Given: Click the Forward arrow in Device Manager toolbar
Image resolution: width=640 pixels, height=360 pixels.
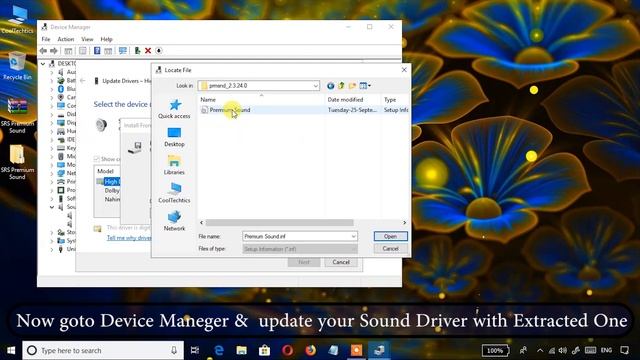Looking at the screenshot, I should click(54, 51).
